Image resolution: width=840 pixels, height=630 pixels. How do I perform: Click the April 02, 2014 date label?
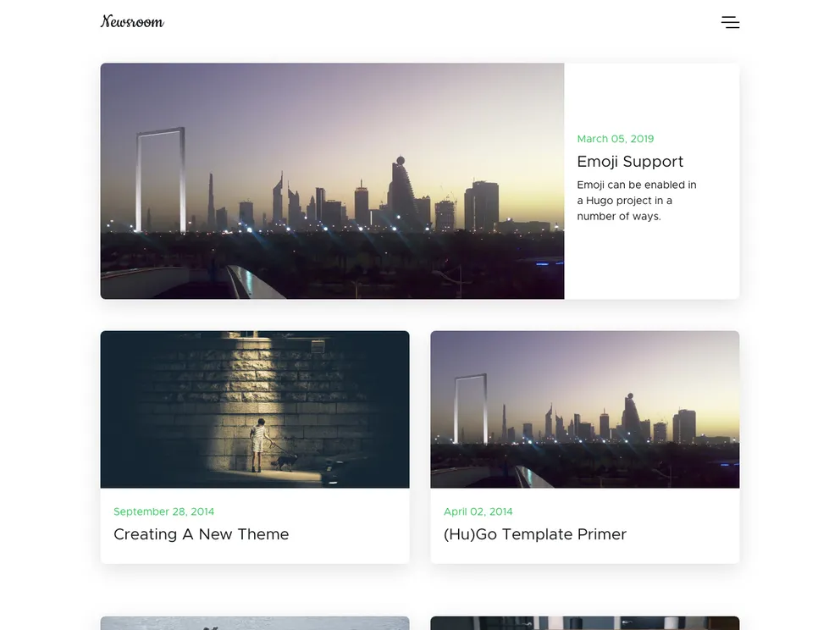478,511
